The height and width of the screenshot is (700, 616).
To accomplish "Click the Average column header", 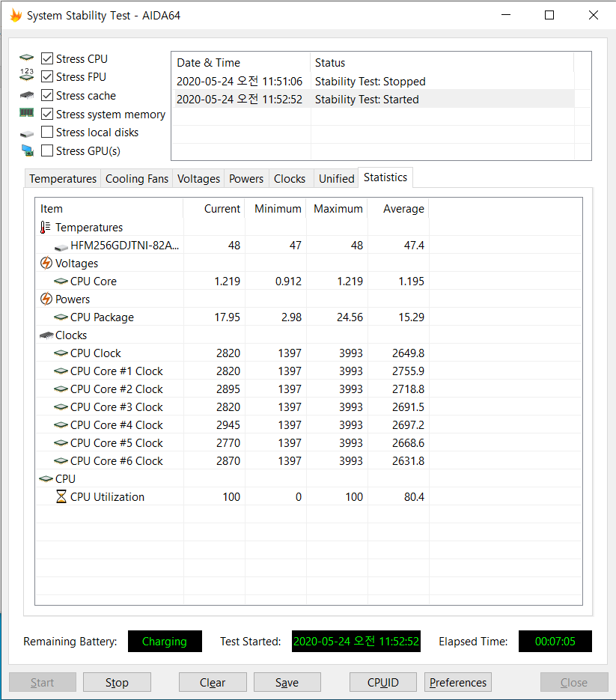I will click(x=398, y=208).
